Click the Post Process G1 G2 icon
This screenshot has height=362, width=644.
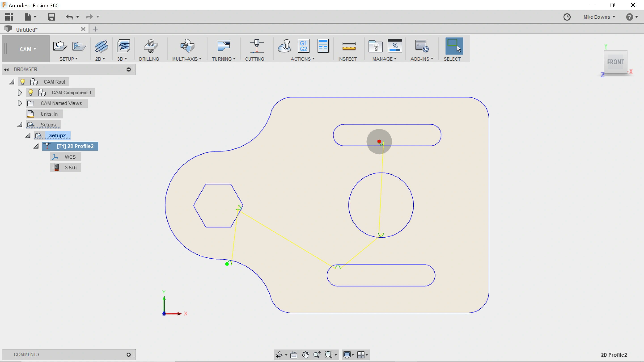303,46
